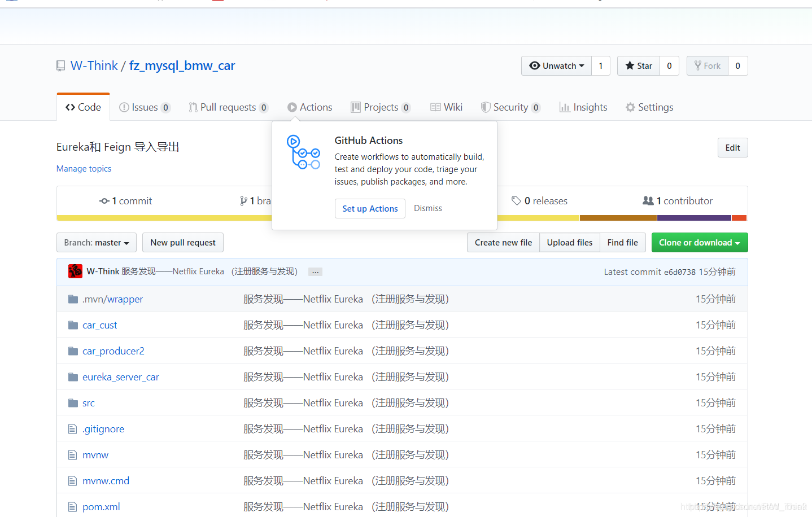Expand the commit message ellipsis button

tap(316, 272)
